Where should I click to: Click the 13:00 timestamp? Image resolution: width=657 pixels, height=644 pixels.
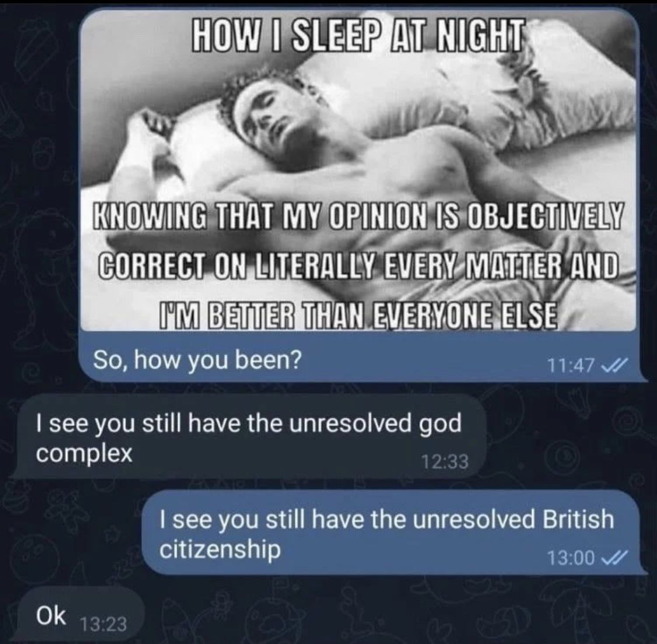[571, 558]
